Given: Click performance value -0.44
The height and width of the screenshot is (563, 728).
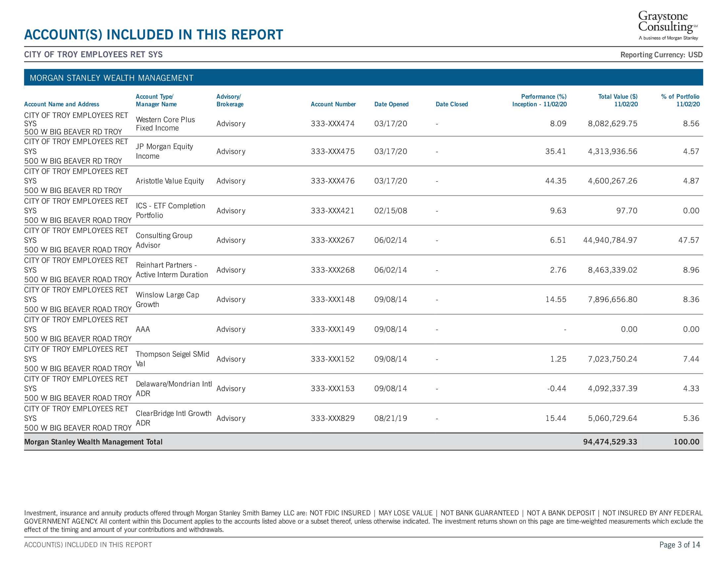Looking at the screenshot, I should [557, 388].
